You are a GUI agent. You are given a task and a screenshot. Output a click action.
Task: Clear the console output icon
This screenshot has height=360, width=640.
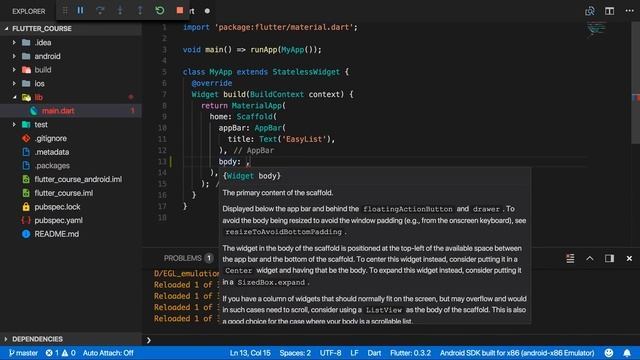point(570,258)
